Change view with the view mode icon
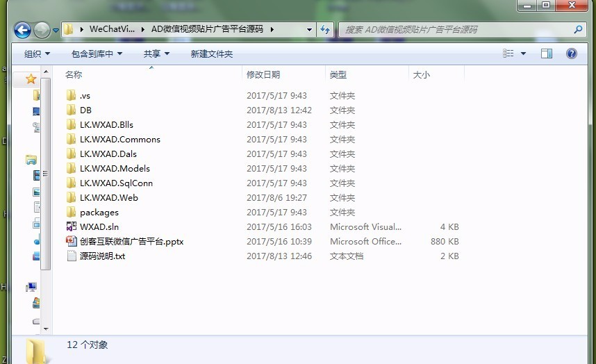This screenshot has width=596, height=364. coord(508,53)
